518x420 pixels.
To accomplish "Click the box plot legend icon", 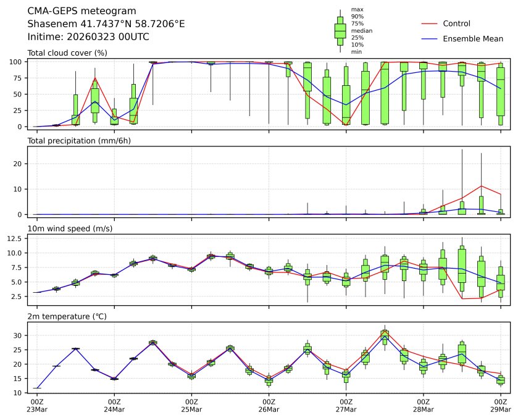I will 340,31.
